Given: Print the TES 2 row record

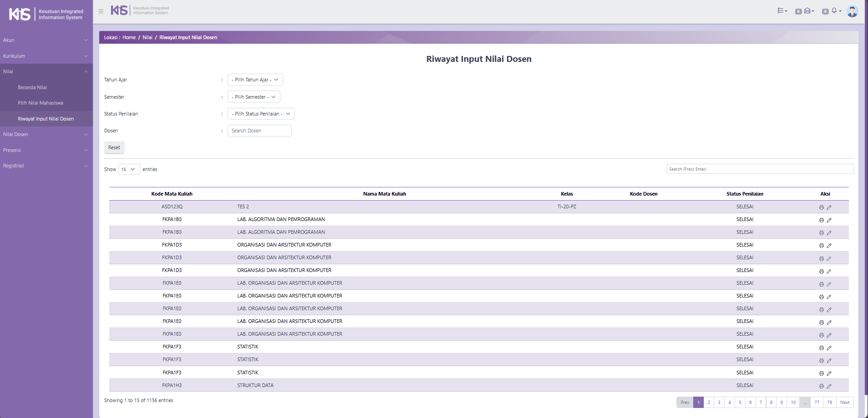Looking at the screenshot, I should [x=821, y=207].
